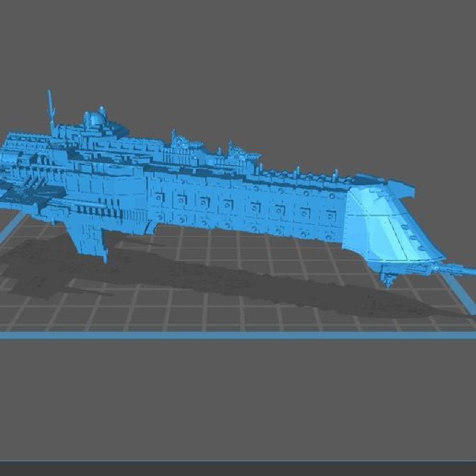
Task: Click the empty gray area below build plate
Action: (238, 397)
